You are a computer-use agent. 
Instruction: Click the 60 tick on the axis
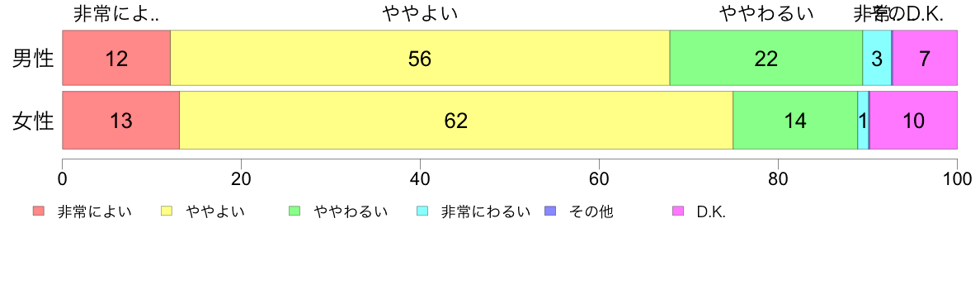(x=600, y=178)
